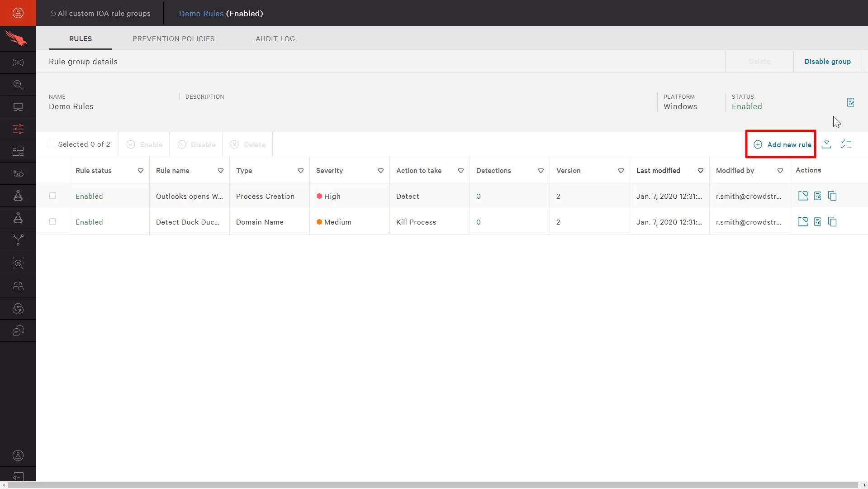
Task: Check the Detect Duck Duc... rule checkbox
Action: (x=52, y=221)
